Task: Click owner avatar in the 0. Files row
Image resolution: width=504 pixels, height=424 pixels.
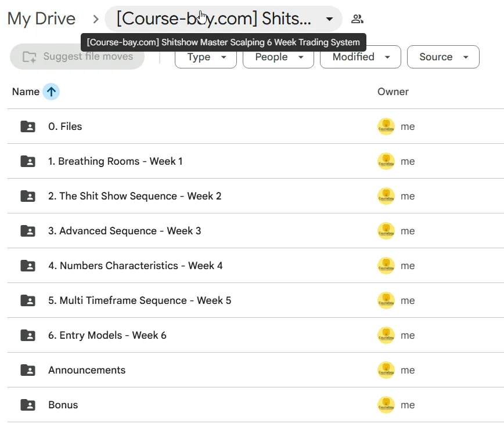Action: 386,126
